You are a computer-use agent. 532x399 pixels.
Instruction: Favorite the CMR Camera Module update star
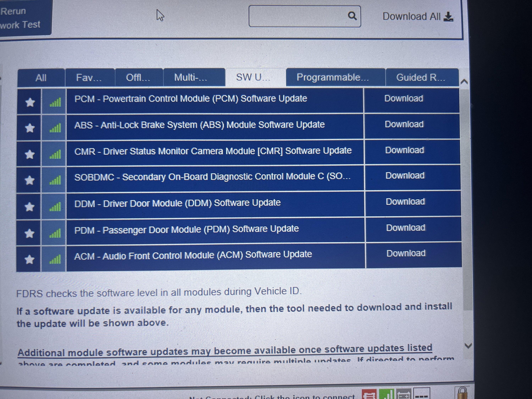(30, 154)
